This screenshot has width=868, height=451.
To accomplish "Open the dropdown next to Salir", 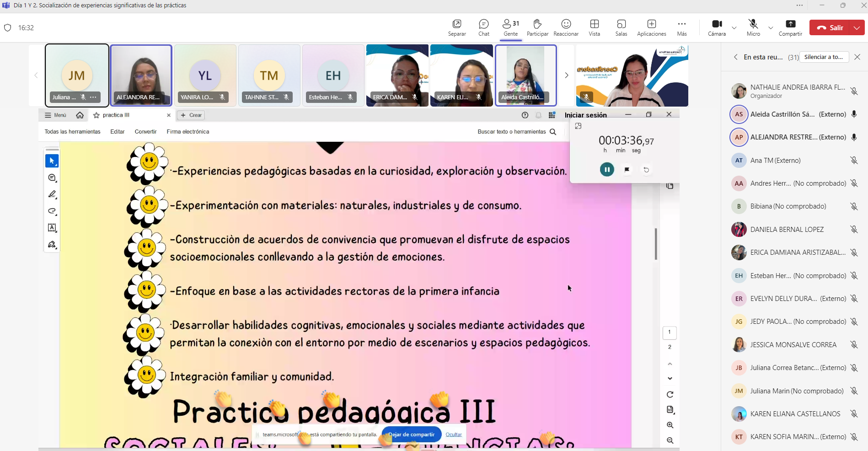I will pos(857,27).
